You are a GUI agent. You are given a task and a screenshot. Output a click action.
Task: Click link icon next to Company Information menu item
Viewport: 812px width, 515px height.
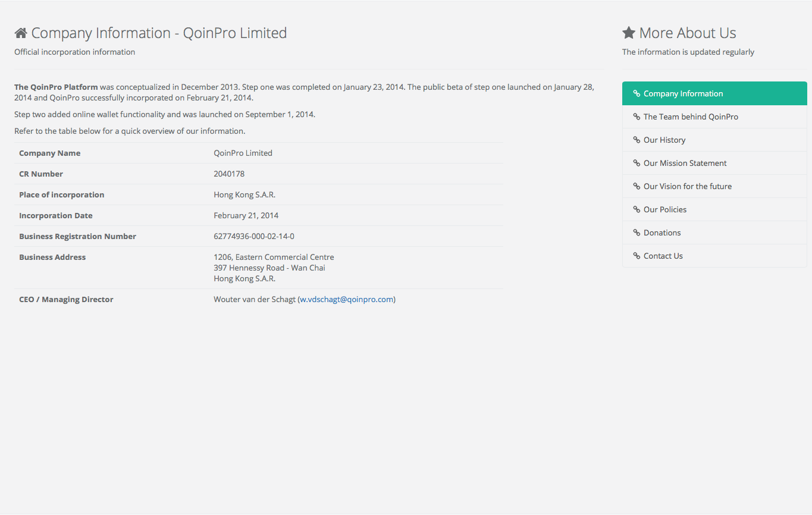(x=637, y=93)
